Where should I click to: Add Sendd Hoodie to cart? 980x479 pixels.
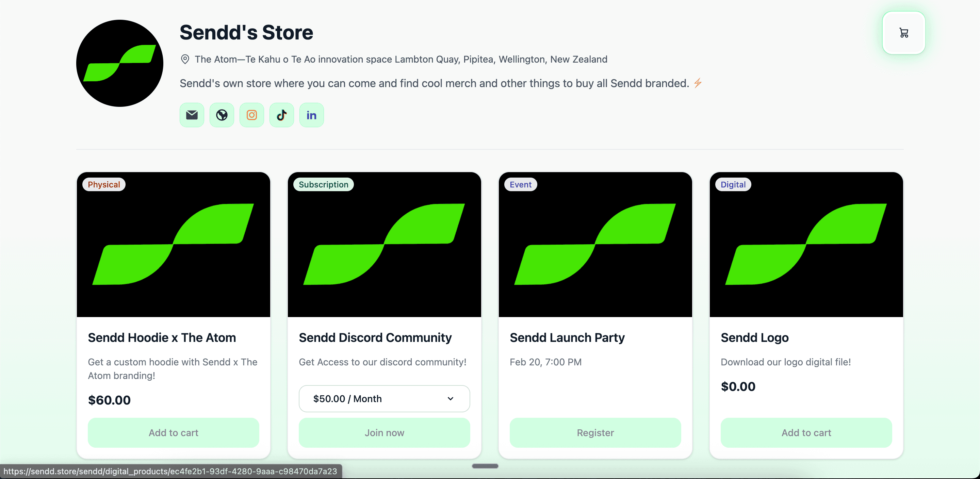174,433
